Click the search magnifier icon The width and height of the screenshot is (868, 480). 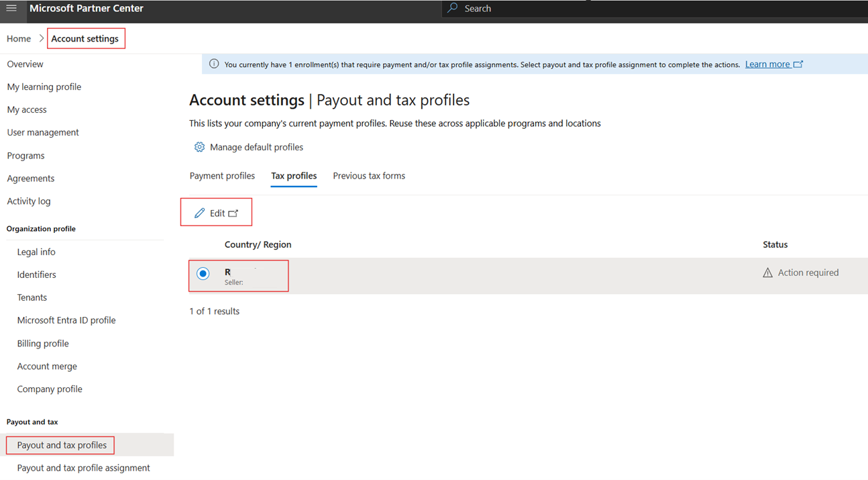(x=453, y=8)
